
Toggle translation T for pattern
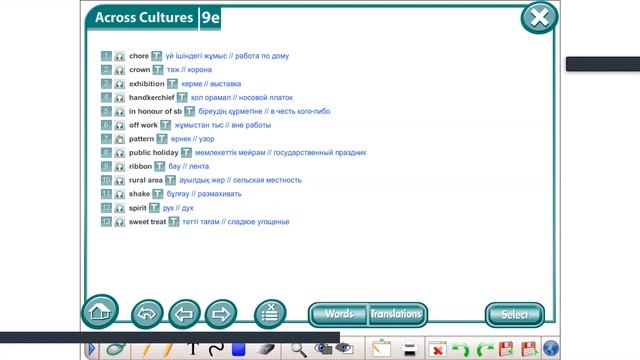(x=162, y=139)
